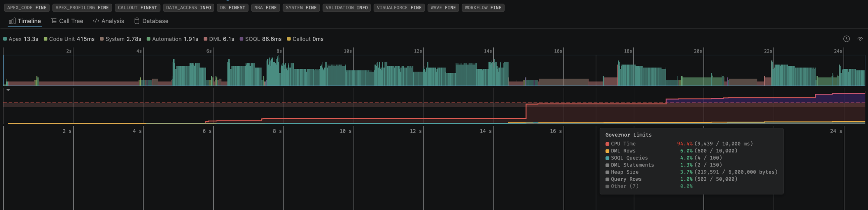
Task: Click the 8s marker on the minimap
Action: pyautogui.click(x=279, y=51)
